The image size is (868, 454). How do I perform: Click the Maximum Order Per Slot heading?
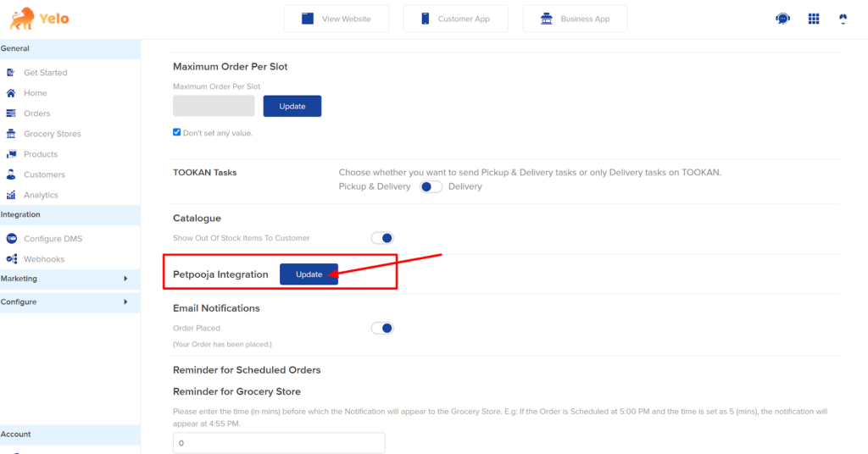[x=231, y=67]
